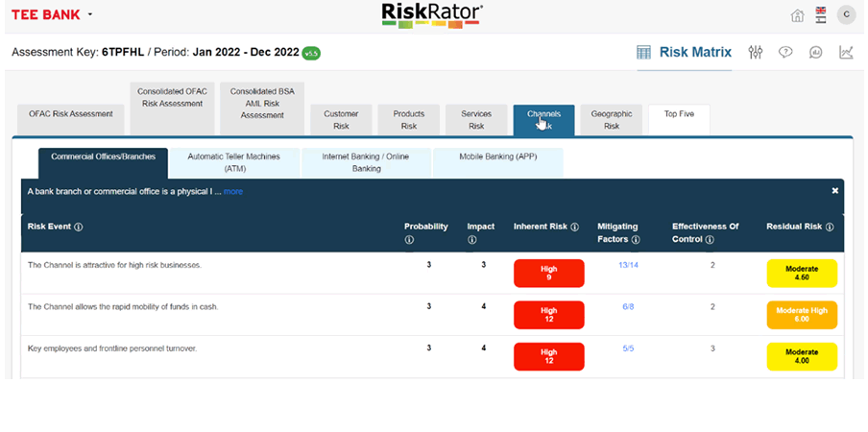This screenshot has width=868, height=432.
Task: Select the Channels Risk tab
Action: pyautogui.click(x=543, y=119)
